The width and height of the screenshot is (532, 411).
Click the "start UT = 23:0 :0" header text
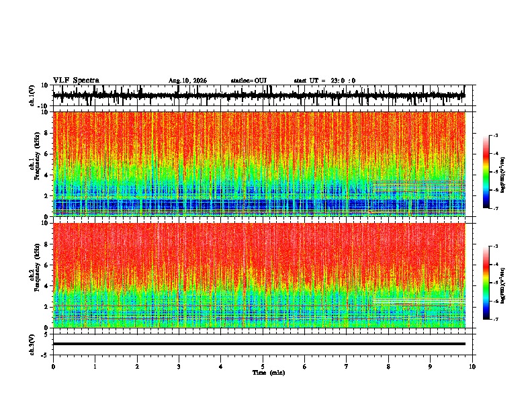coord(324,81)
